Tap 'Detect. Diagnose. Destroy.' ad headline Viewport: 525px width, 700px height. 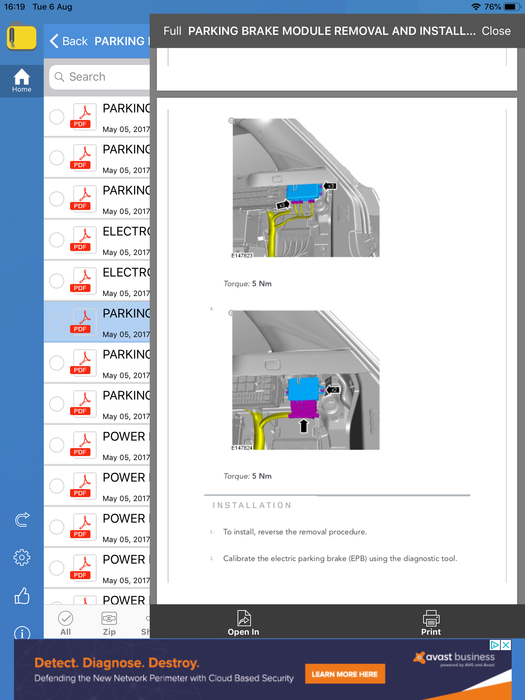[117, 662]
